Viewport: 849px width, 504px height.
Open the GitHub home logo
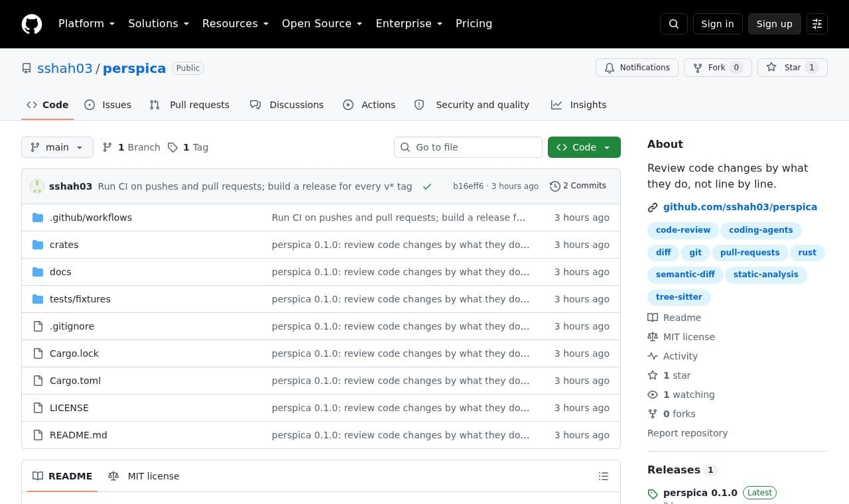pos(32,24)
